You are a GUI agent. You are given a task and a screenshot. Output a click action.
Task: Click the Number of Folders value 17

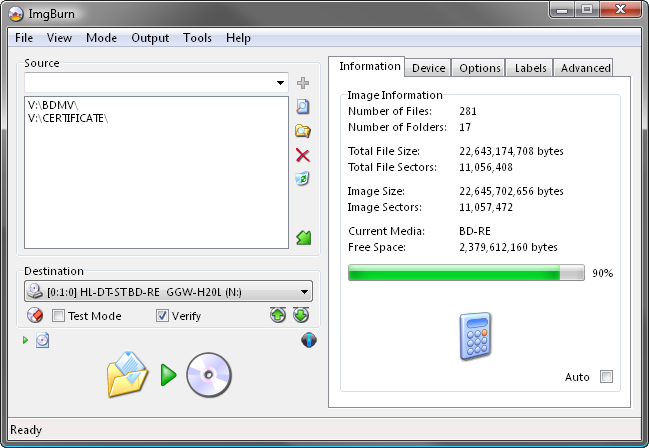tap(465, 127)
